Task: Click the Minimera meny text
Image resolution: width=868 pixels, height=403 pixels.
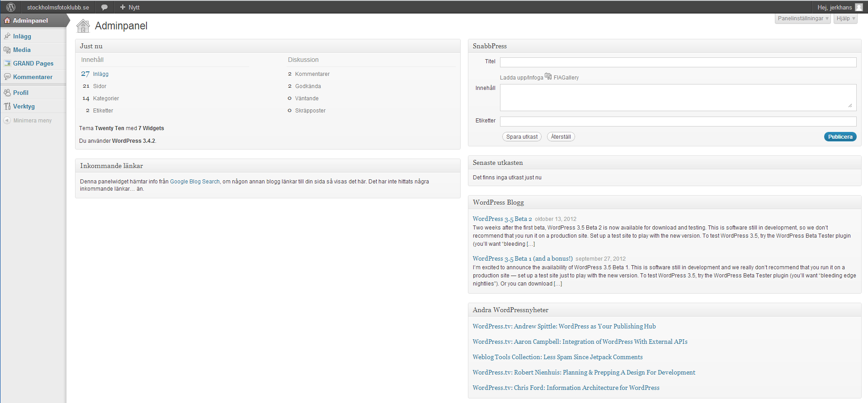Action: [x=33, y=121]
